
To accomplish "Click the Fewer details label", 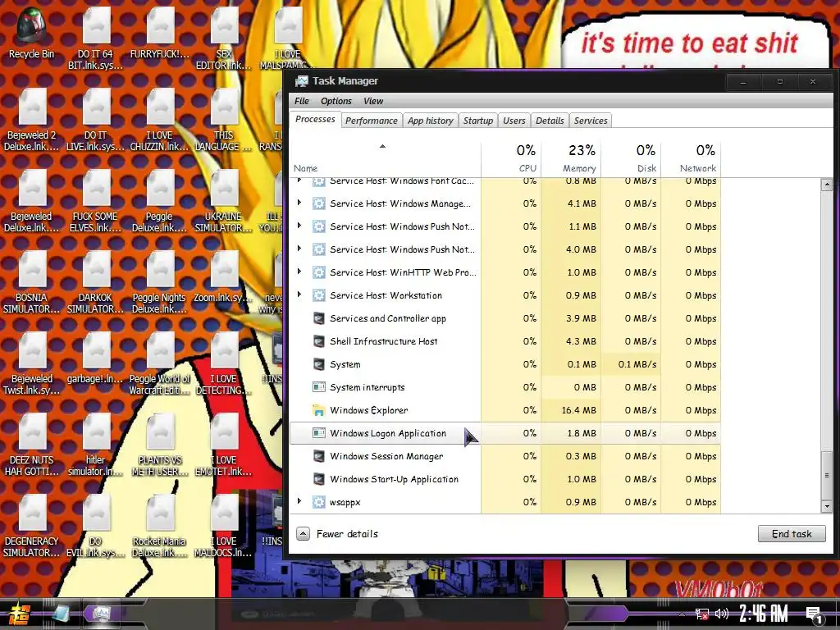I will tap(347, 533).
